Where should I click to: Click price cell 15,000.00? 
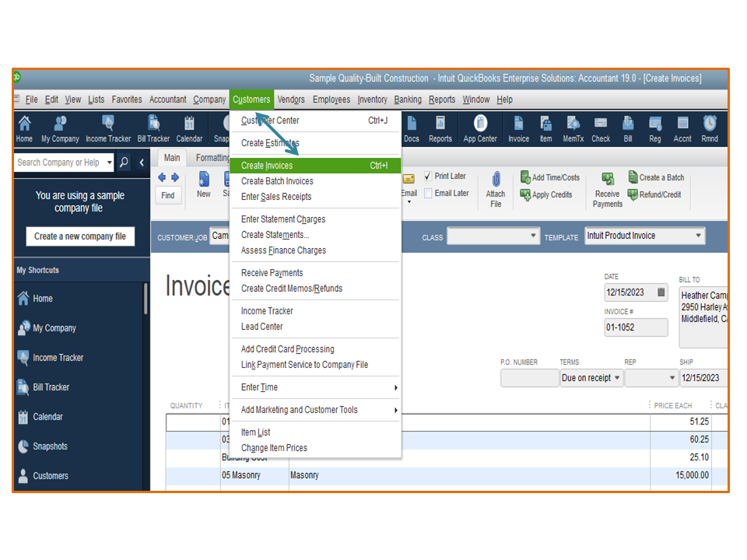point(680,475)
